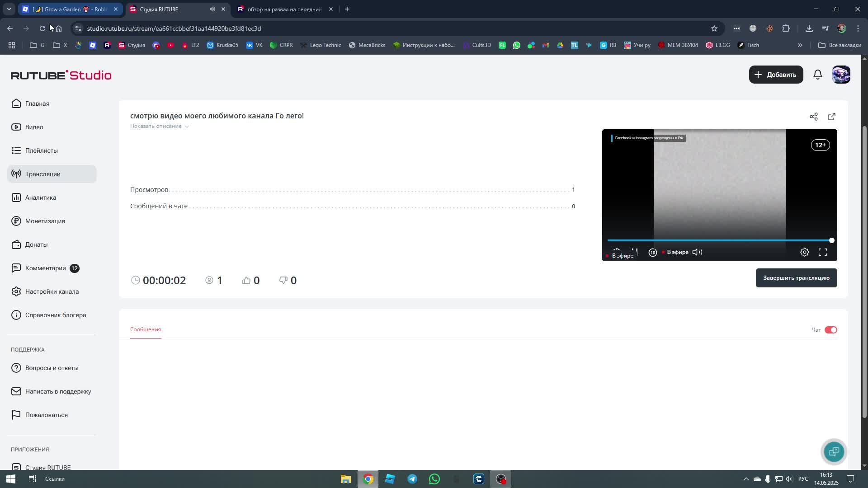Open notifications bell
Image resolution: width=868 pixels, height=488 pixels.
pos(817,75)
